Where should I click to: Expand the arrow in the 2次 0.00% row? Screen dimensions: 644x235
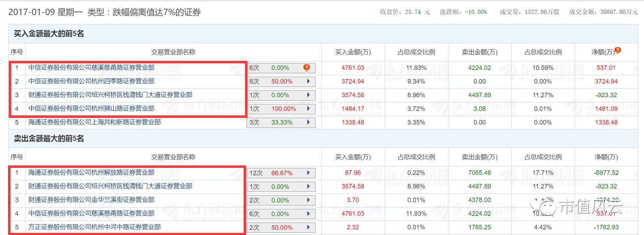click(308, 200)
